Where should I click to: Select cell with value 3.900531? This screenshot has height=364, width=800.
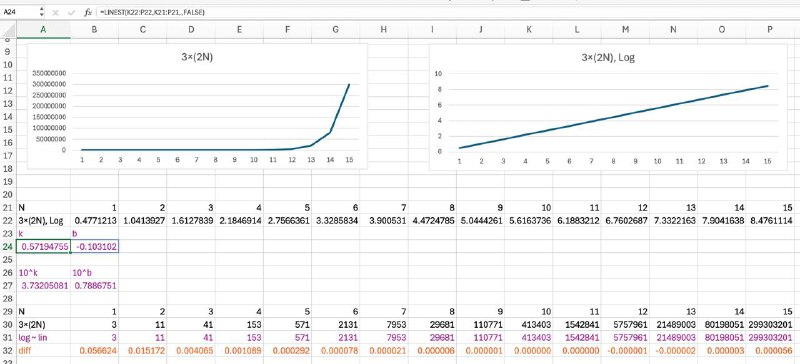(384, 221)
